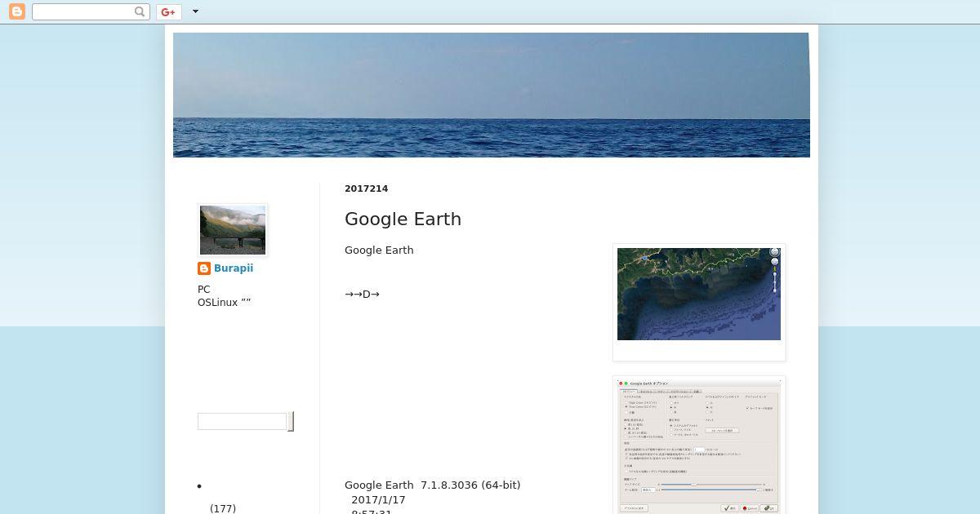Open the Google Earth post title
The image size is (980, 514).
point(403,219)
